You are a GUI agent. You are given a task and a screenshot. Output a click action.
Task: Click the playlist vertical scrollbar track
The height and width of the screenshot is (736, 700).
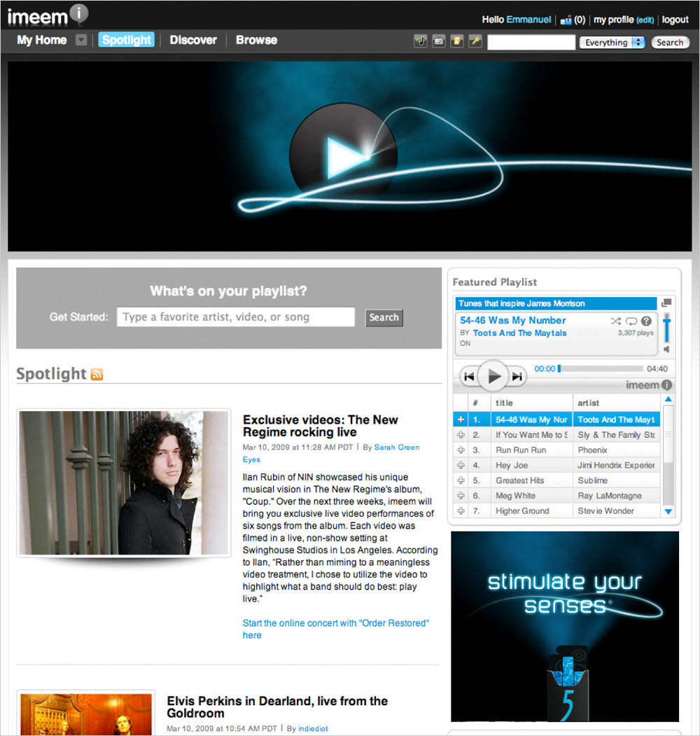[668, 455]
